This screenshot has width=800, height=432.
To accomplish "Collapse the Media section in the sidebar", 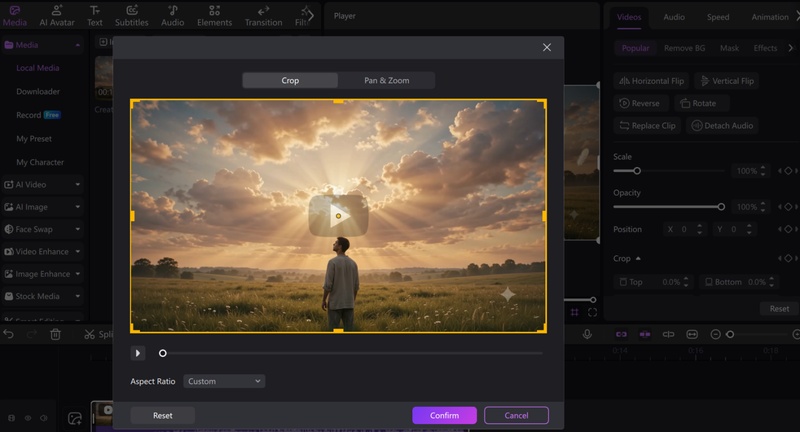I will click(x=78, y=45).
